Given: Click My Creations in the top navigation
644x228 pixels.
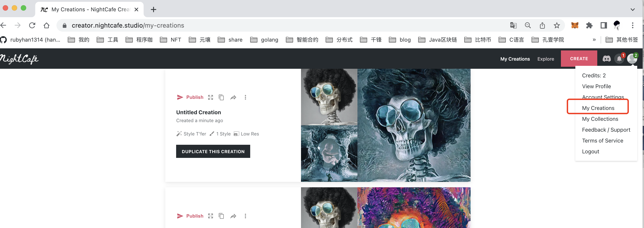Looking at the screenshot, I should tap(515, 59).
